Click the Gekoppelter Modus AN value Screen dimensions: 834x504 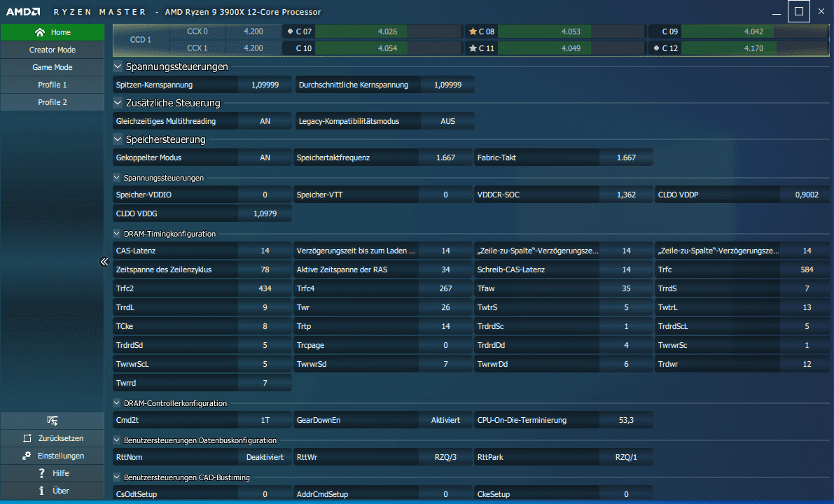pos(265,157)
